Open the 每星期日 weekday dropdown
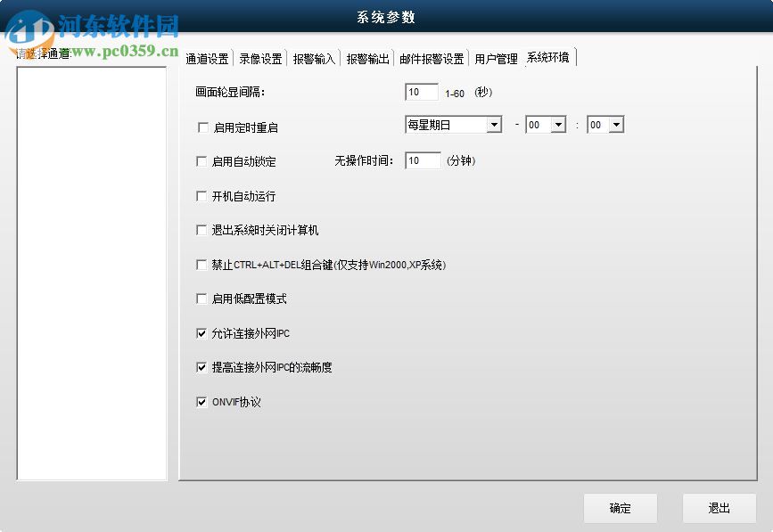 tap(495, 125)
